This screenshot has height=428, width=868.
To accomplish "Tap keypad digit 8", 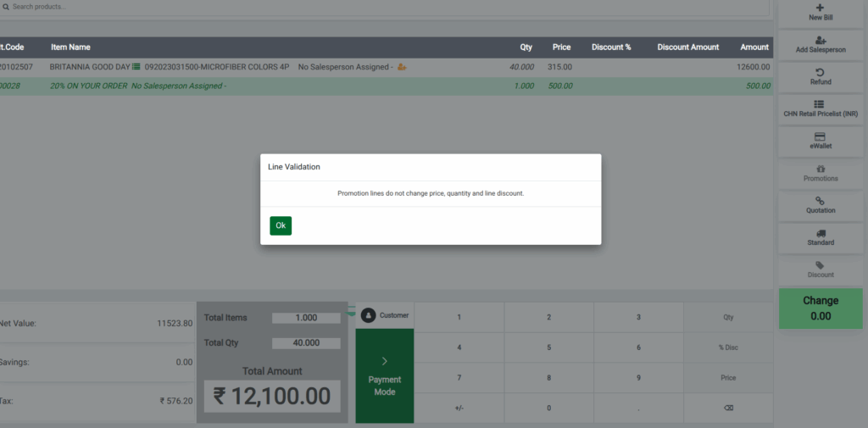I will coord(548,378).
